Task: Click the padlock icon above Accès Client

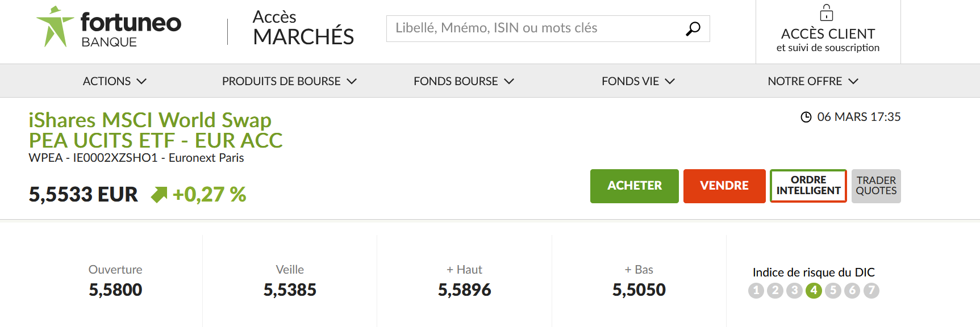Action: (827, 12)
